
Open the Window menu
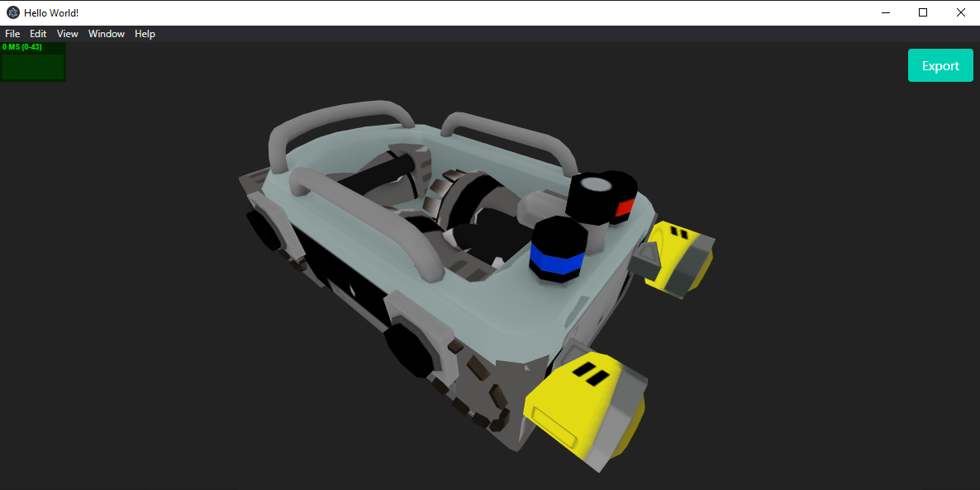(x=106, y=34)
